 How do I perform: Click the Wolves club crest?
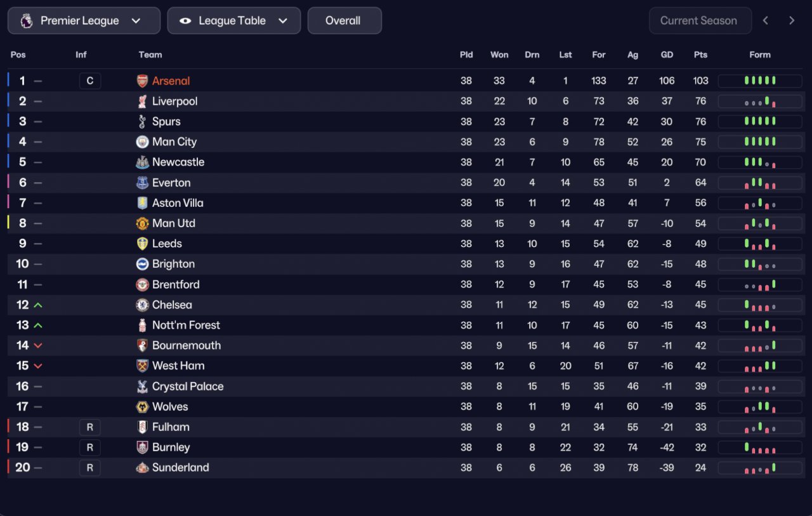pyautogui.click(x=142, y=407)
